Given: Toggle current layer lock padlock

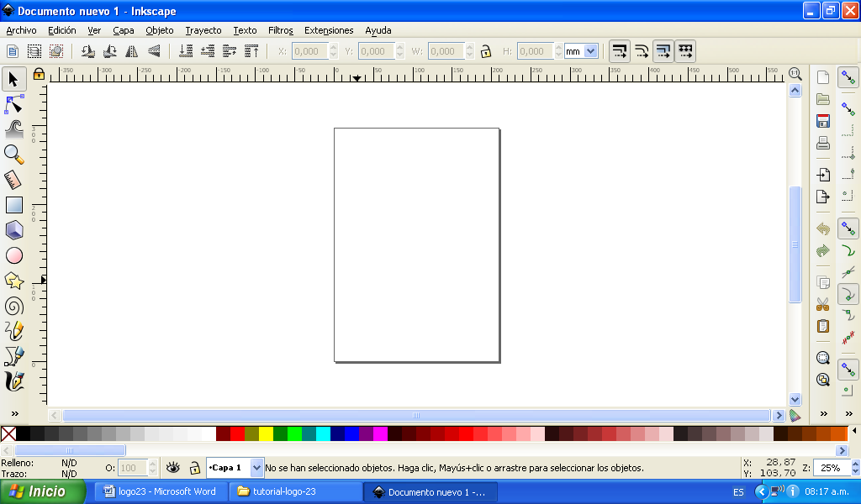Looking at the screenshot, I should pyautogui.click(x=194, y=468).
